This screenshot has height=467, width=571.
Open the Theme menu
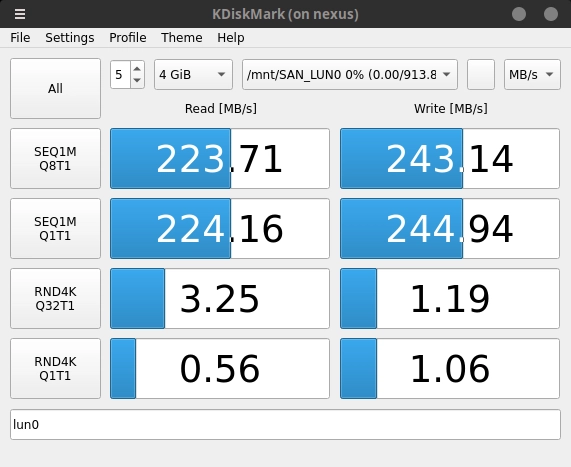pyautogui.click(x=182, y=38)
